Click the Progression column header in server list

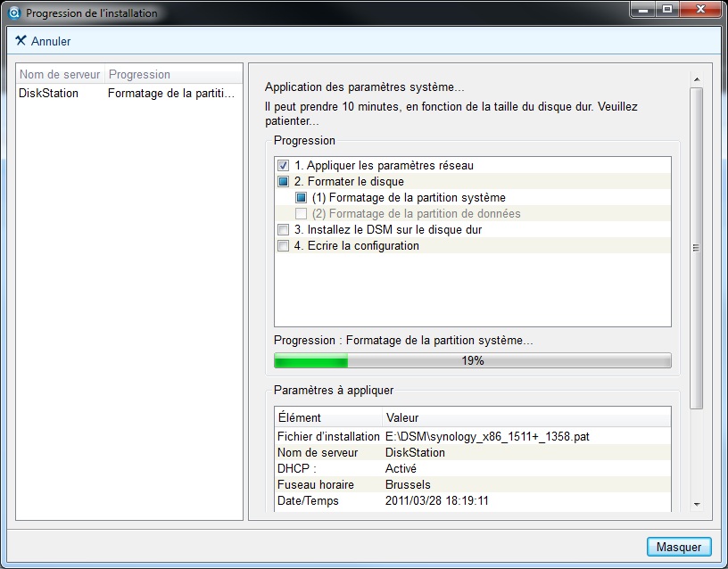pyautogui.click(x=173, y=74)
